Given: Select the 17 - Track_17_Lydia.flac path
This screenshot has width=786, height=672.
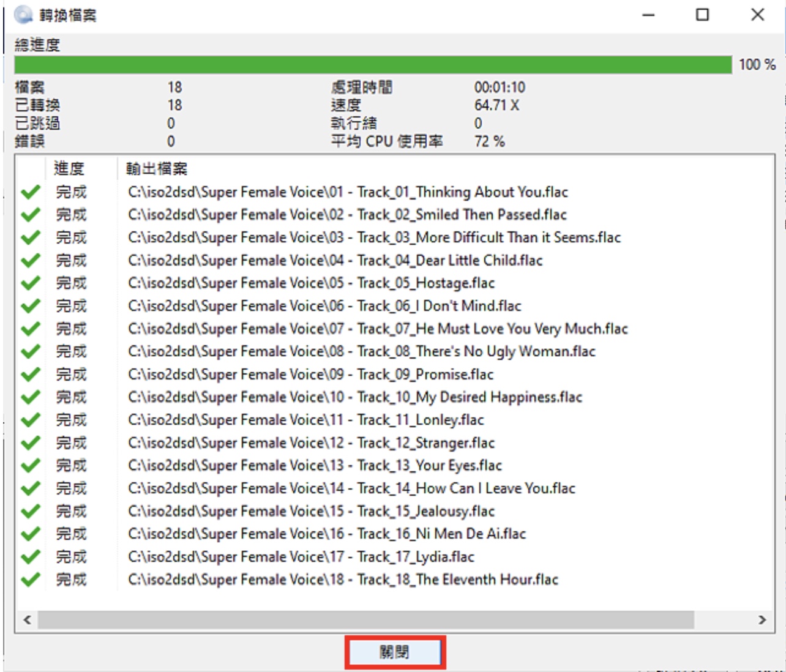Looking at the screenshot, I should pos(301,557).
